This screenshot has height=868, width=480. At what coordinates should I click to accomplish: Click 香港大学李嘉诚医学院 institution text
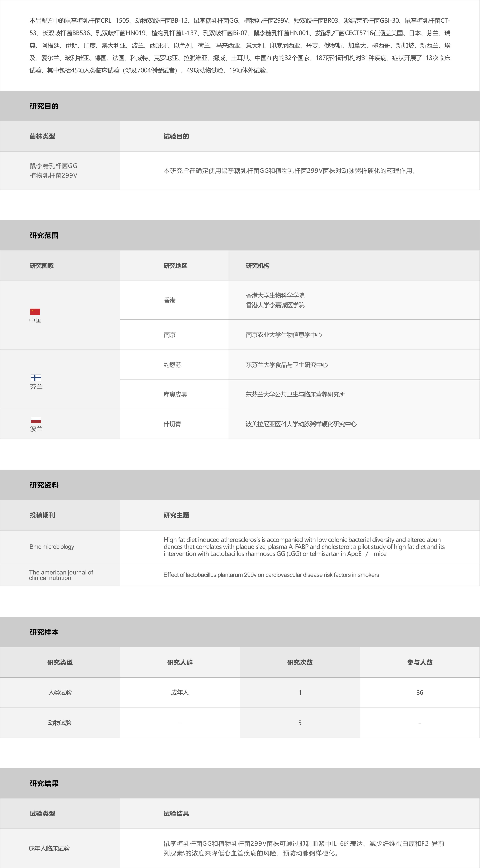pyautogui.click(x=275, y=305)
